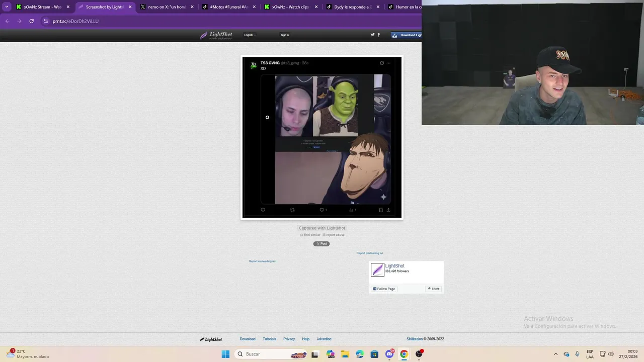Open LightShot's Facebook page icon
644x362 pixels.
click(379, 35)
